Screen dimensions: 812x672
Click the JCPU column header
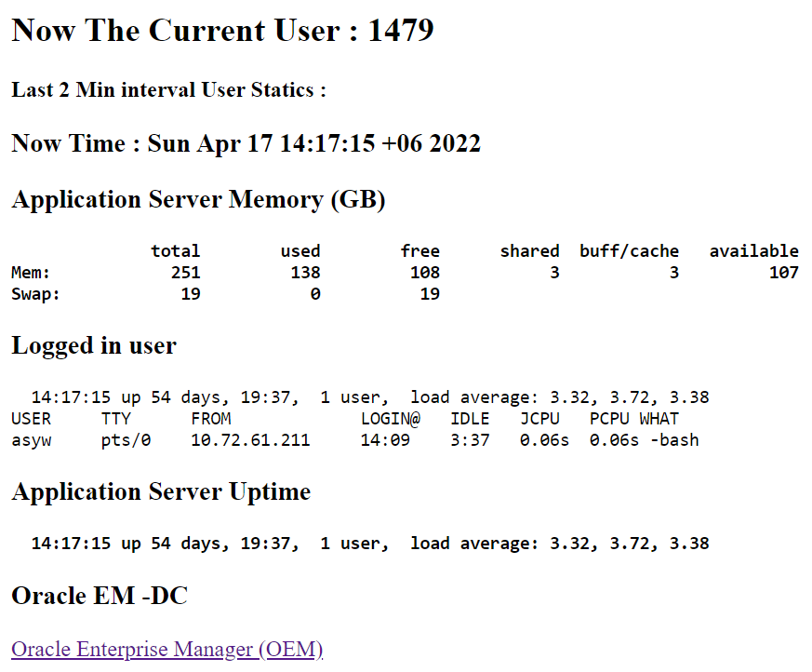539,419
